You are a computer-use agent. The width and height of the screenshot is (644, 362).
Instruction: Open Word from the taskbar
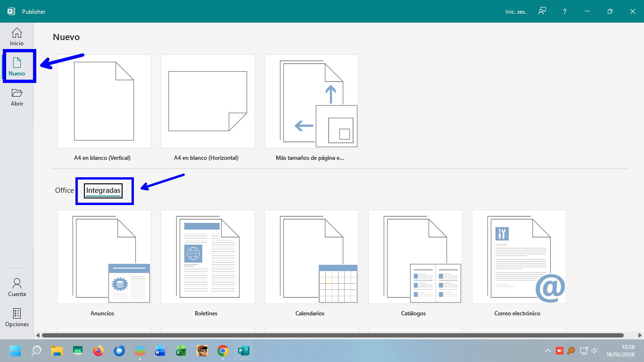tap(161, 351)
